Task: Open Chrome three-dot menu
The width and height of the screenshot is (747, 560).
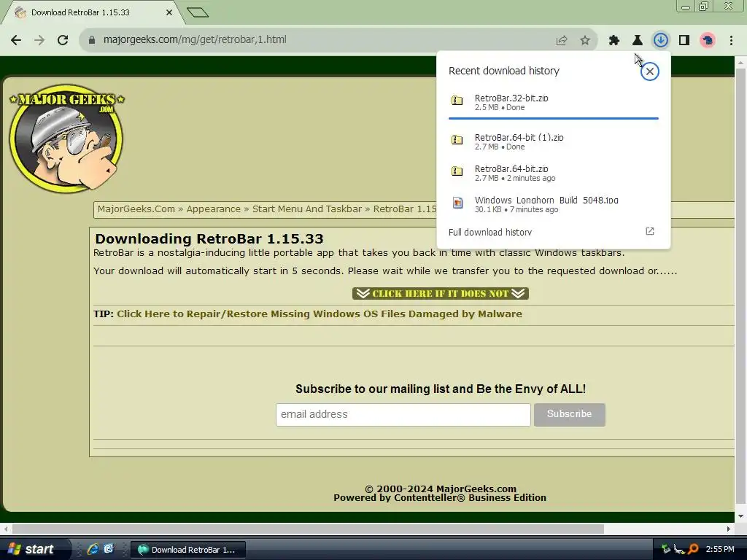Action: 731,41
